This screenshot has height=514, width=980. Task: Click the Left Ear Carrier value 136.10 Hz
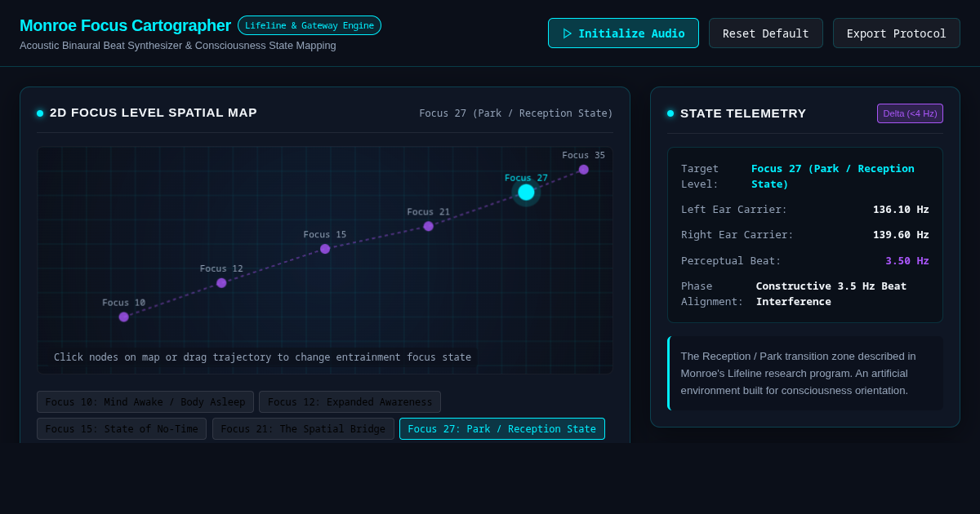coord(901,210)
